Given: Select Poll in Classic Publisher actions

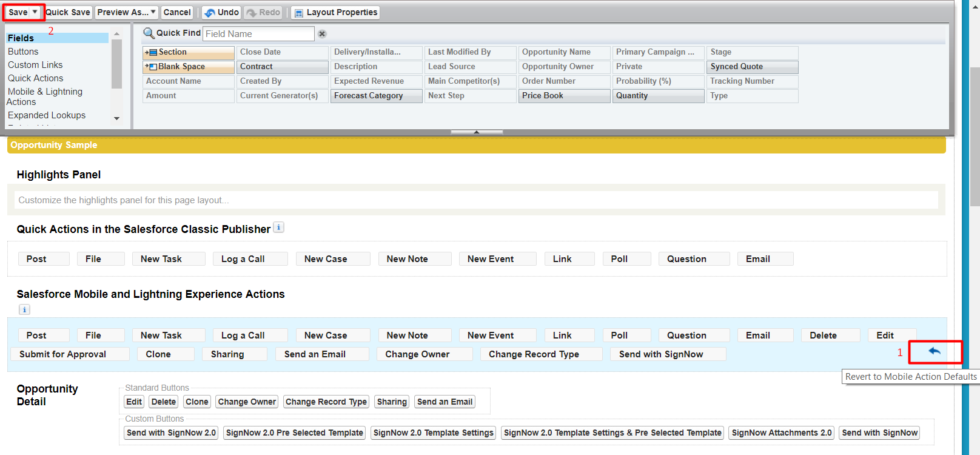Looking at the screenshot, I should pyautogui.click(x=626, y=259).
